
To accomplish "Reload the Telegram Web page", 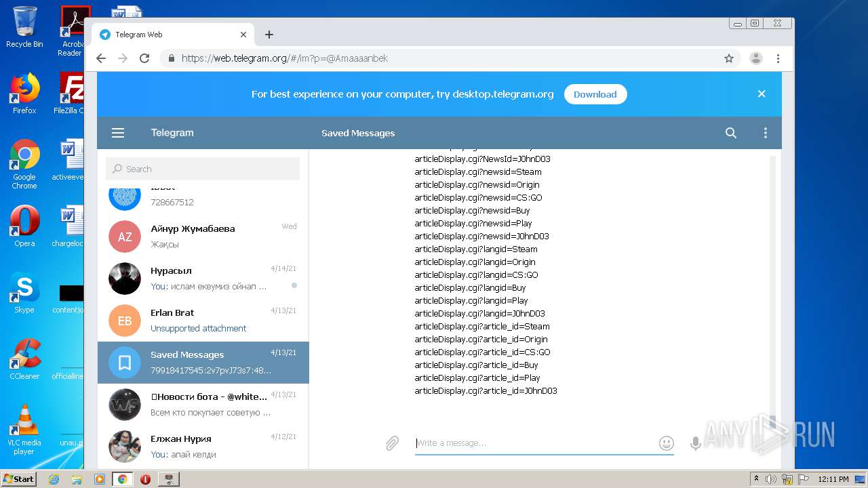I will (144, 58).
